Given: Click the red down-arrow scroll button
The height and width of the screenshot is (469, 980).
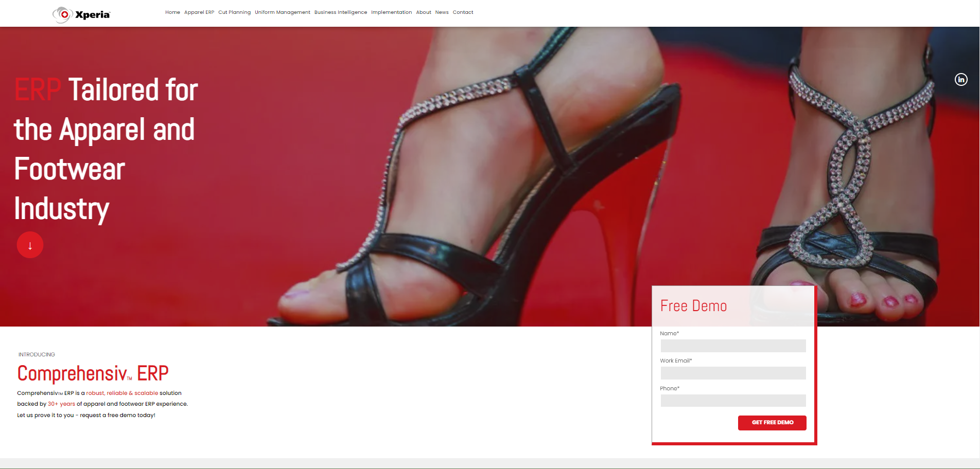Looking at the screenshot, I should (x=30, y=245).
